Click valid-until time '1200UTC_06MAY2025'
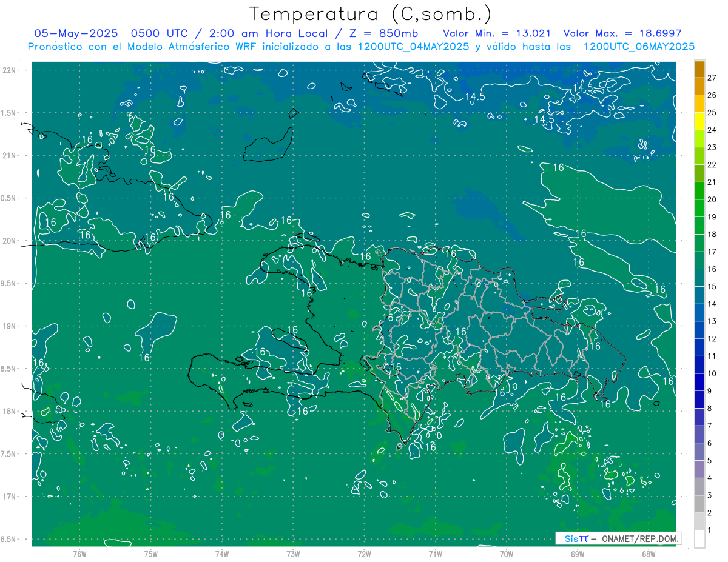Image resolution: width=728 pixels, height=562 pixels. 638,47
